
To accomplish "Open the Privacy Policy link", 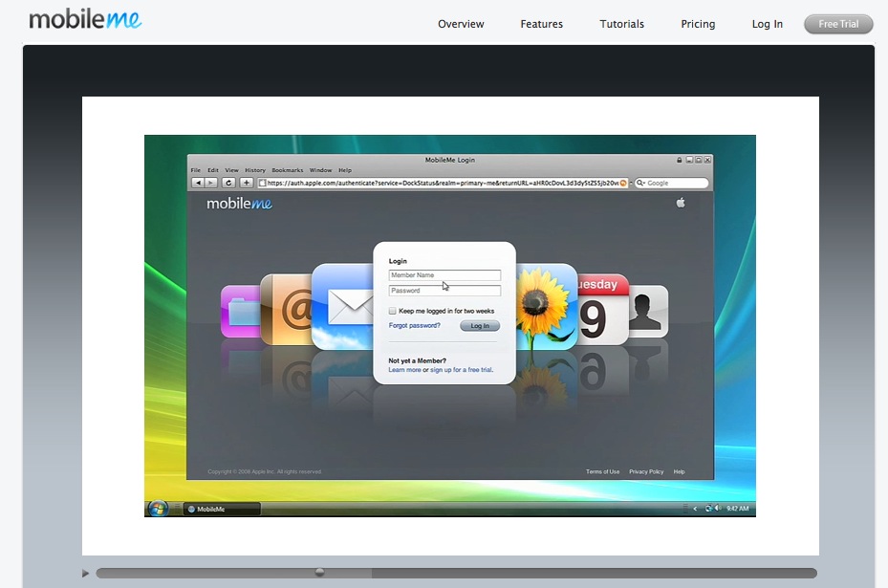I will click(646, 472).
